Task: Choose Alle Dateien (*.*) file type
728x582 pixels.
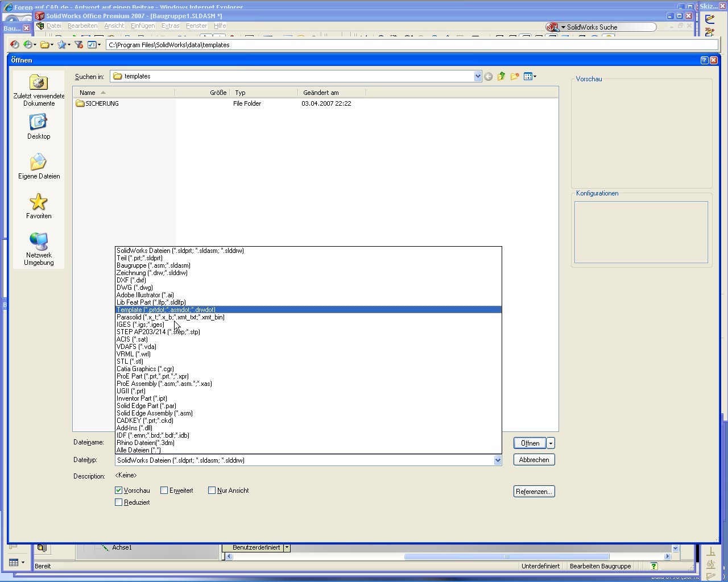Action: pos(308,450)
